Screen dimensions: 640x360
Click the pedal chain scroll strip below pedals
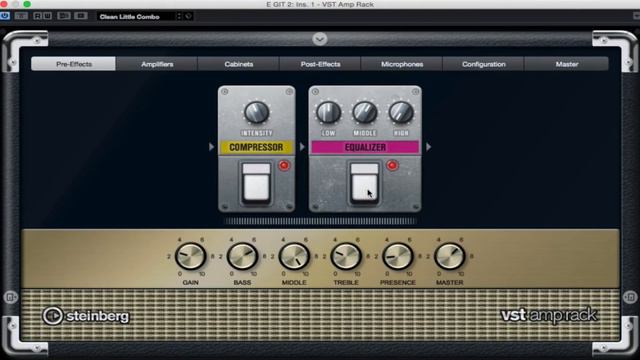click(x=320, y=221)
